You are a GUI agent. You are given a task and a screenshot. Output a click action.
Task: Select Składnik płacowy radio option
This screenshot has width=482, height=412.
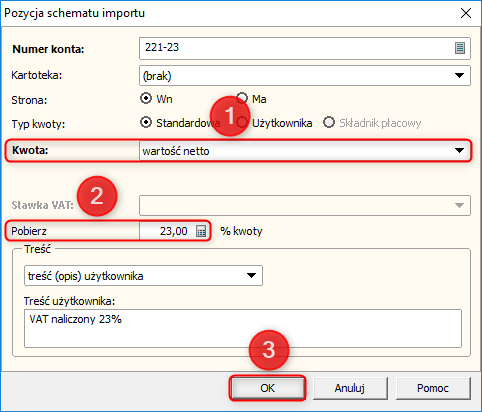coord(329,123)
